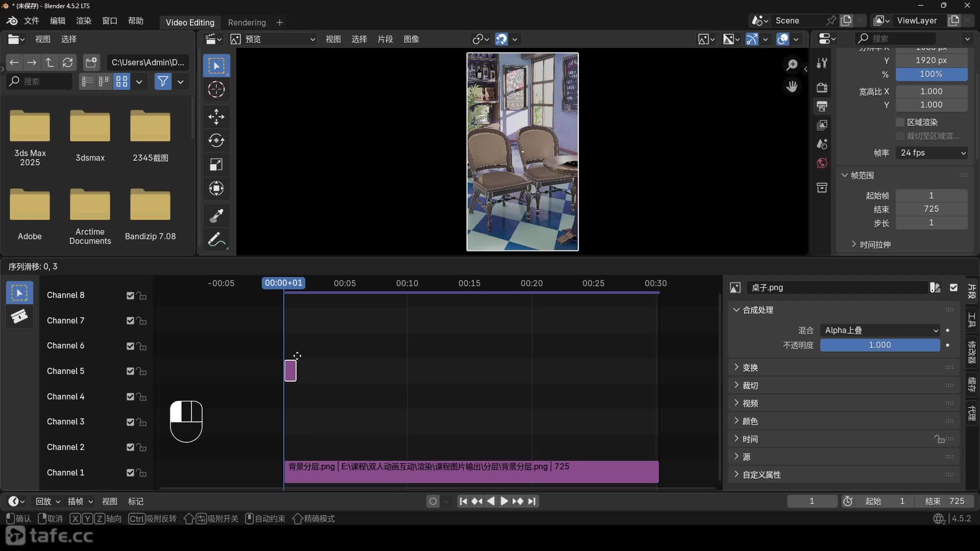Click the zoom magnifier icon in preview
Viewport: 980px width, 551px height.
point(792,64)
